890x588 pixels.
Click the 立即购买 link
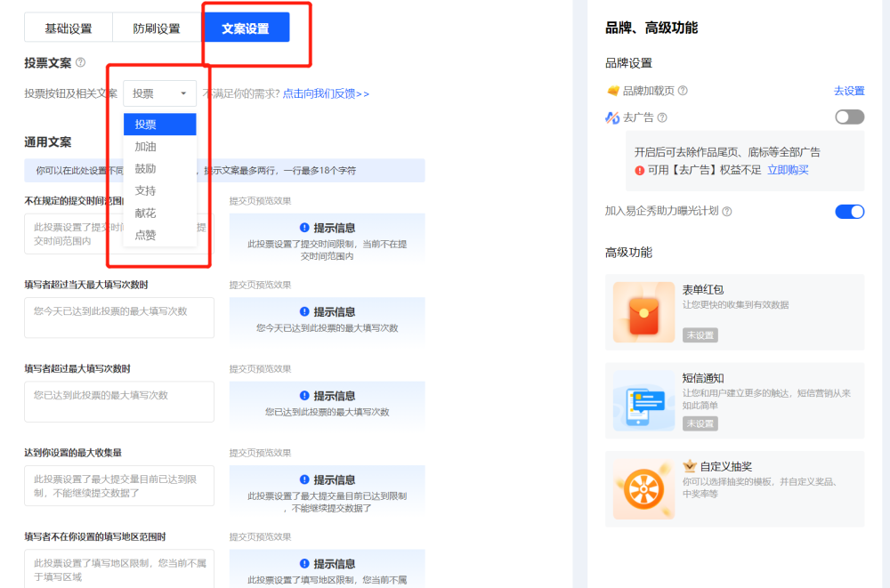click(788, 170)
